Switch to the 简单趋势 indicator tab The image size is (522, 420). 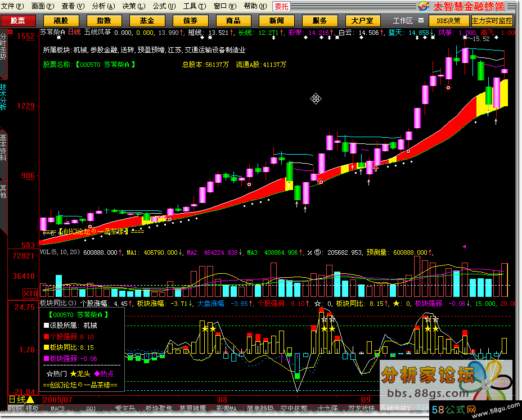click(260, 408)
